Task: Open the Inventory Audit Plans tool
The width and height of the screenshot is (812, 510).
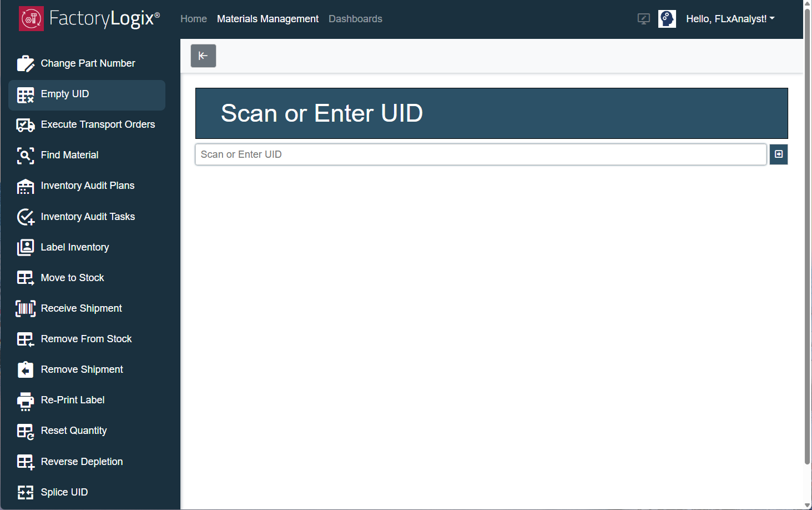Action: (x=88, y=186)
